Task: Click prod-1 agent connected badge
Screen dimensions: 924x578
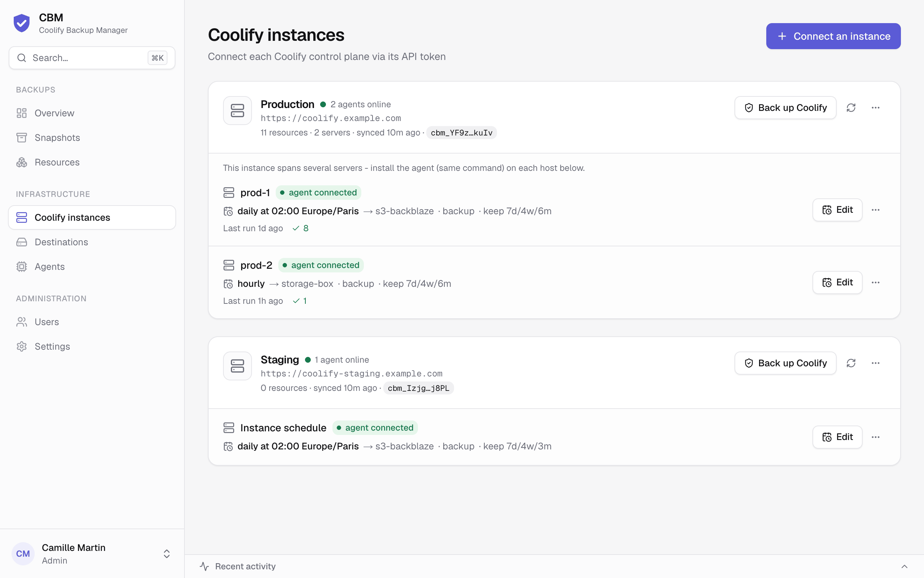Action: [318, 193]
